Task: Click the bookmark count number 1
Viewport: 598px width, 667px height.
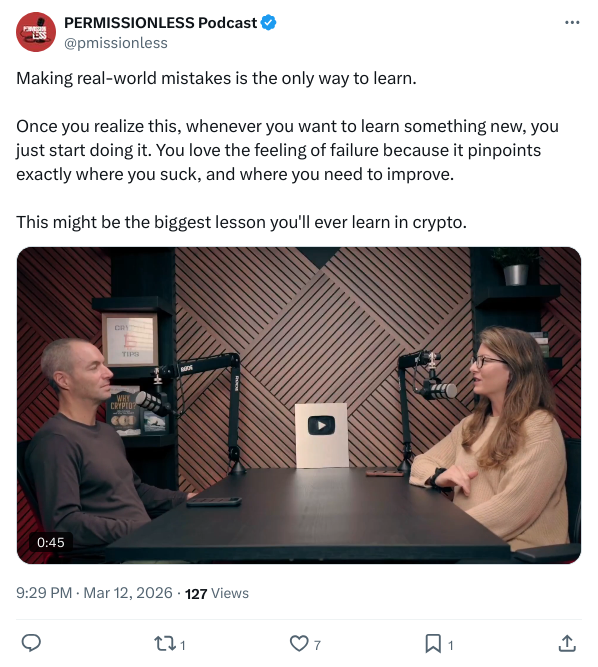Action: pos(450,645)
